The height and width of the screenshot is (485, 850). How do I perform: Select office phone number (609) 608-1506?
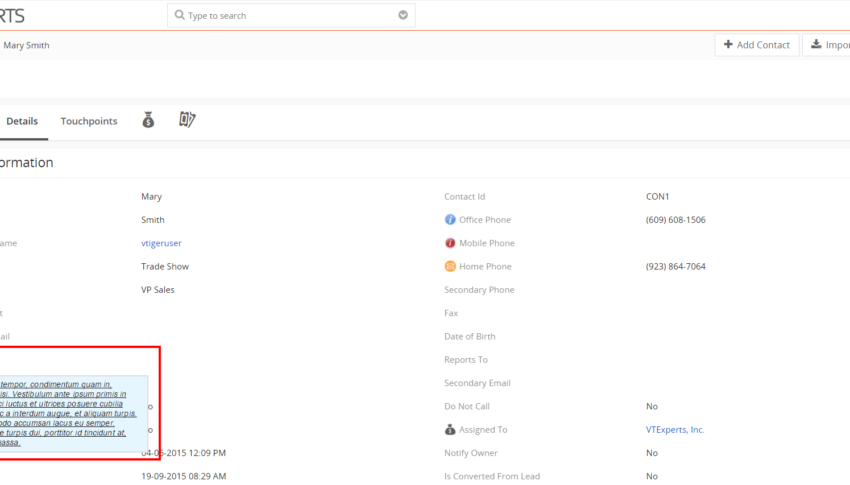tap(675, 219)
